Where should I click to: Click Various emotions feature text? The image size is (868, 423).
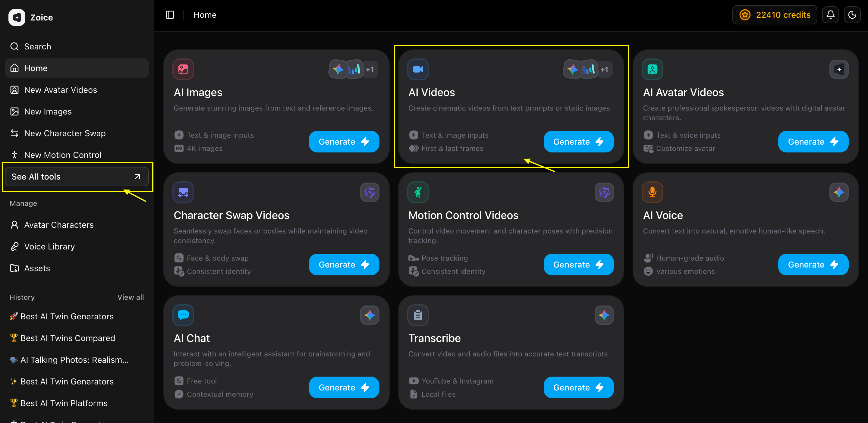(x=685, y=271)
